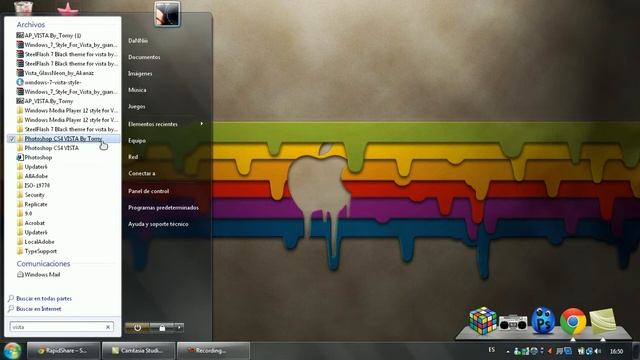640x360 pixels.
Task: Show hidden tray icons arrow
Action: (x=507, y=351)
